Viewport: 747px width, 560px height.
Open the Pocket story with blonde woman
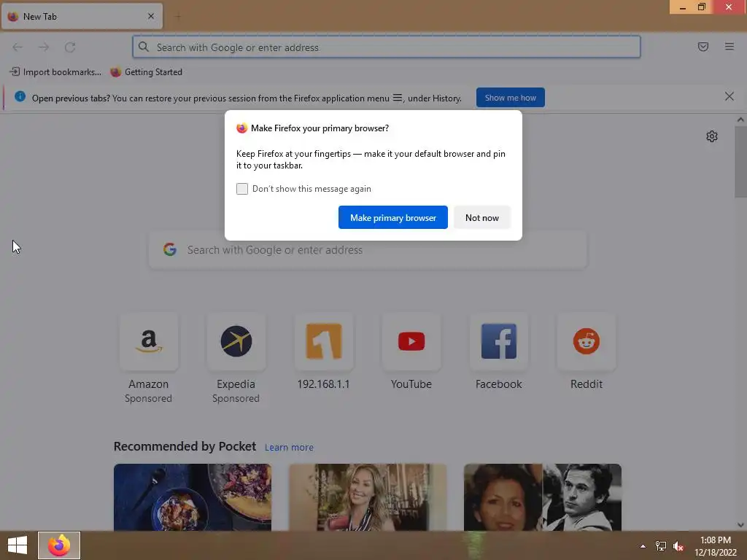coord(368,497)
